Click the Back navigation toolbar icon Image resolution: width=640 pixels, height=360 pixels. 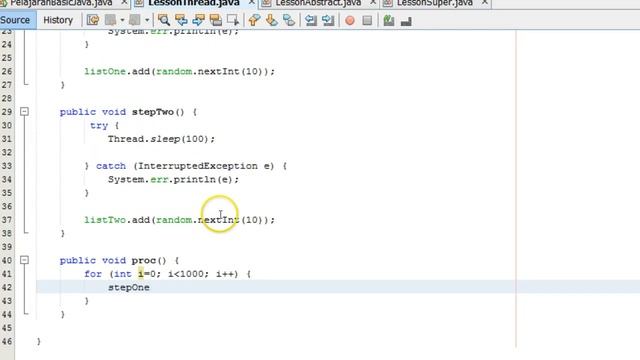pyautogui.click(x=111, y=20)
